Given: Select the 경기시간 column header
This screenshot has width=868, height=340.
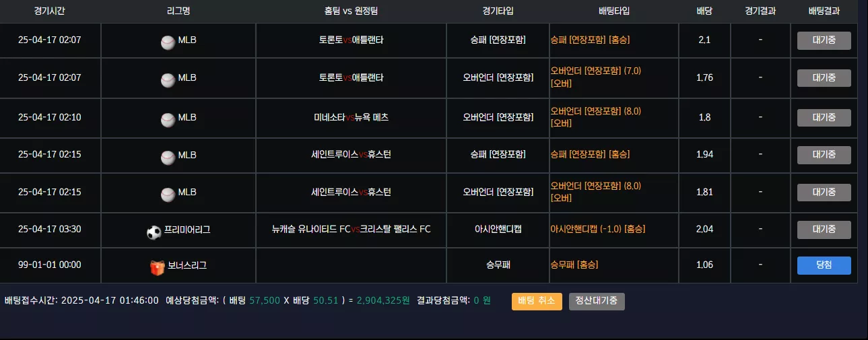Looking at the screenshot, I should tap(49, 11).
